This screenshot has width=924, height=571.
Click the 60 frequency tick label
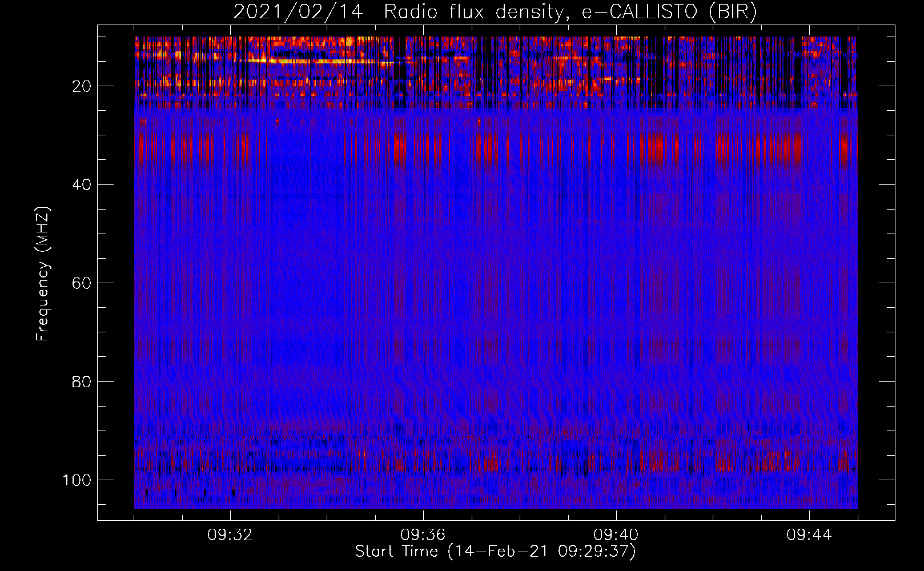[82, 283]
